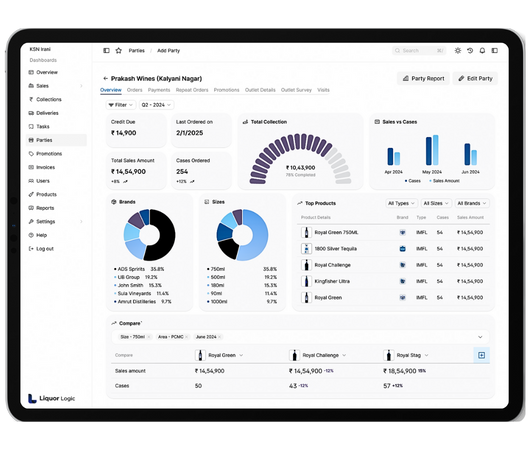Viewport: 530px width, 450px height.
Task: Switch to the Visits tab
Action: pos(323,90)
